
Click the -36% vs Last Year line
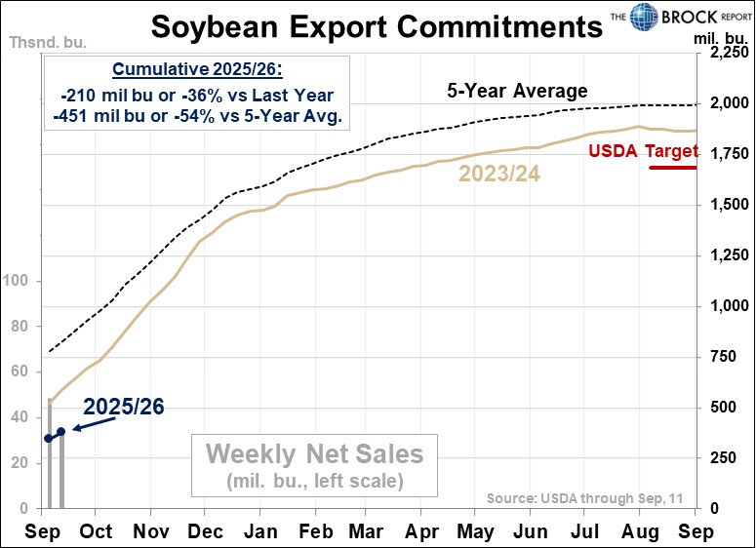196,96
